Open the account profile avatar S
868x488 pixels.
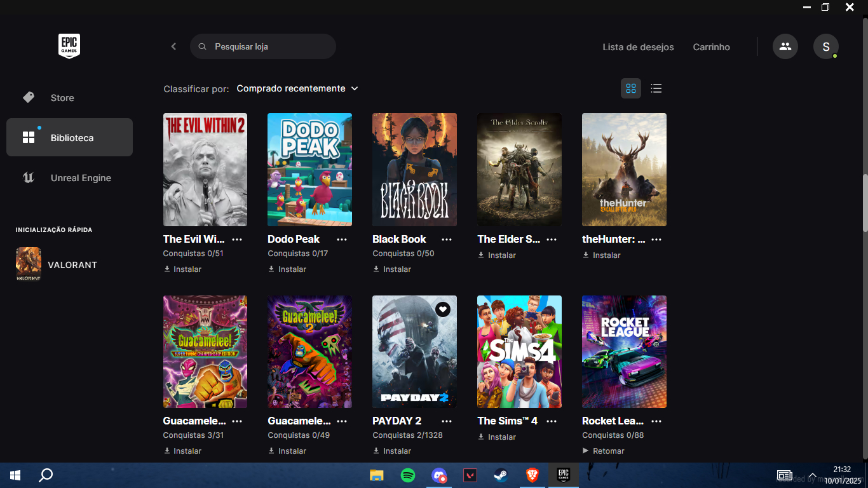[x=826, y=46]
